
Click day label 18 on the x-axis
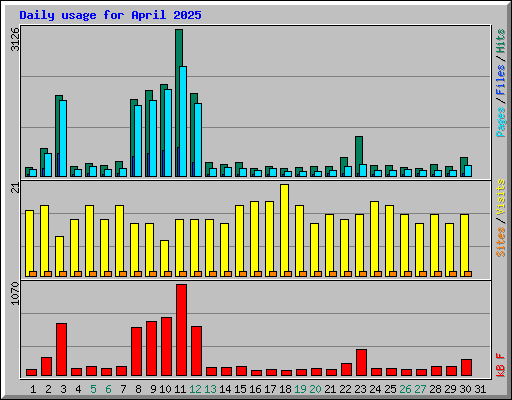pos(285,389)
